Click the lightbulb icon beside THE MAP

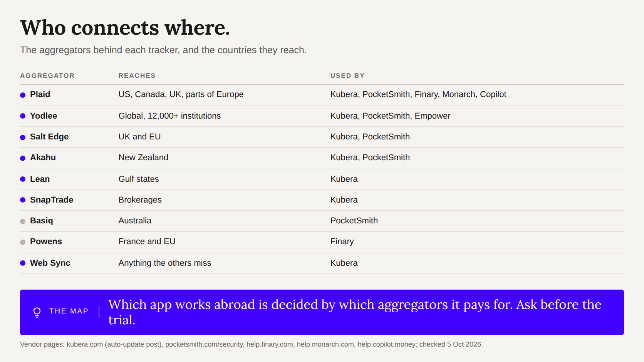[x=37, y=312]
